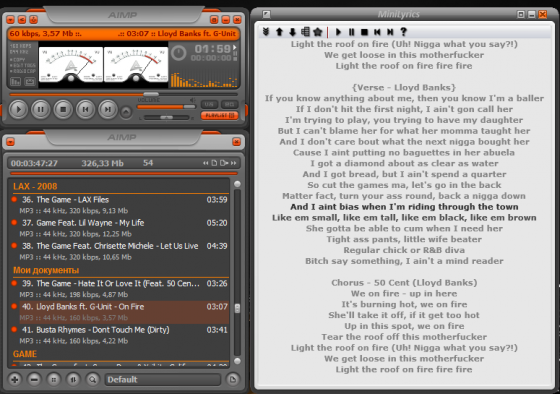This screenshot has width=560, height=394.
Task: Click forward double-arrow icon in playlist header
Action: point(233,163)
